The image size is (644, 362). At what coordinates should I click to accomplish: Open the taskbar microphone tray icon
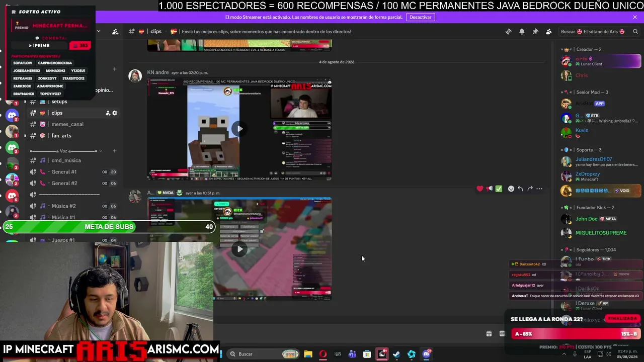point(575,354)
